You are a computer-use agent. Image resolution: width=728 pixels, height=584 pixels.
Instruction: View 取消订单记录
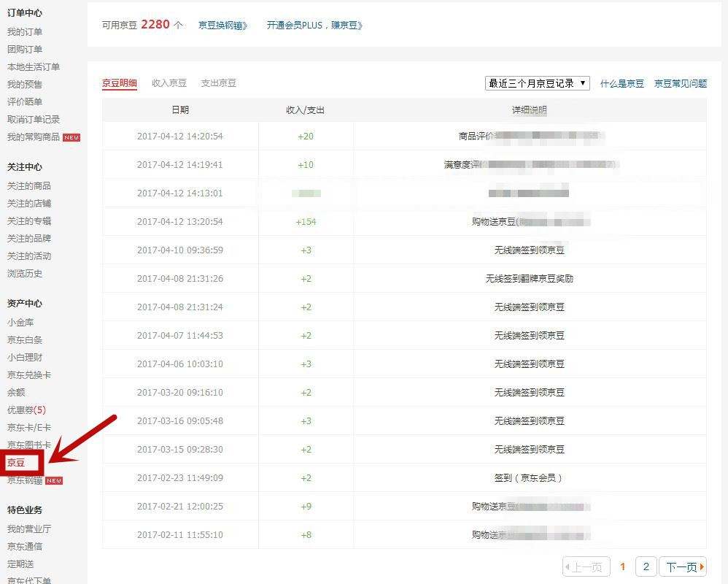[x=34, y=120]
